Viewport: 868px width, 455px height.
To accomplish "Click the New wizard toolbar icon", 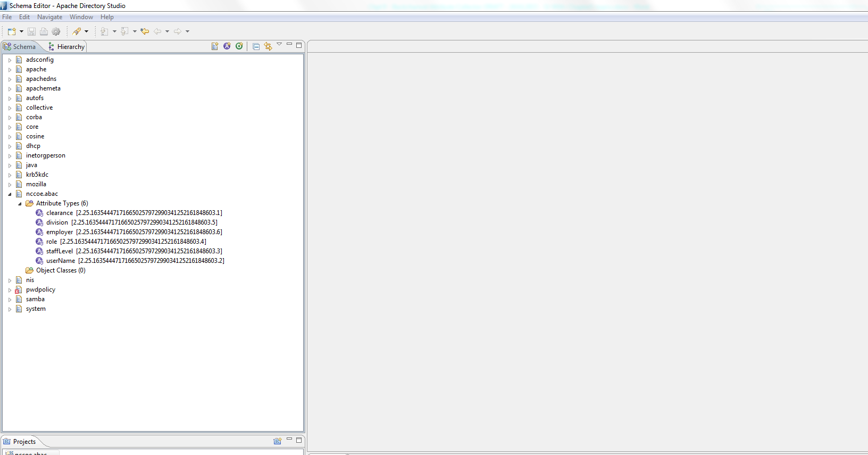I will [11, 31].
